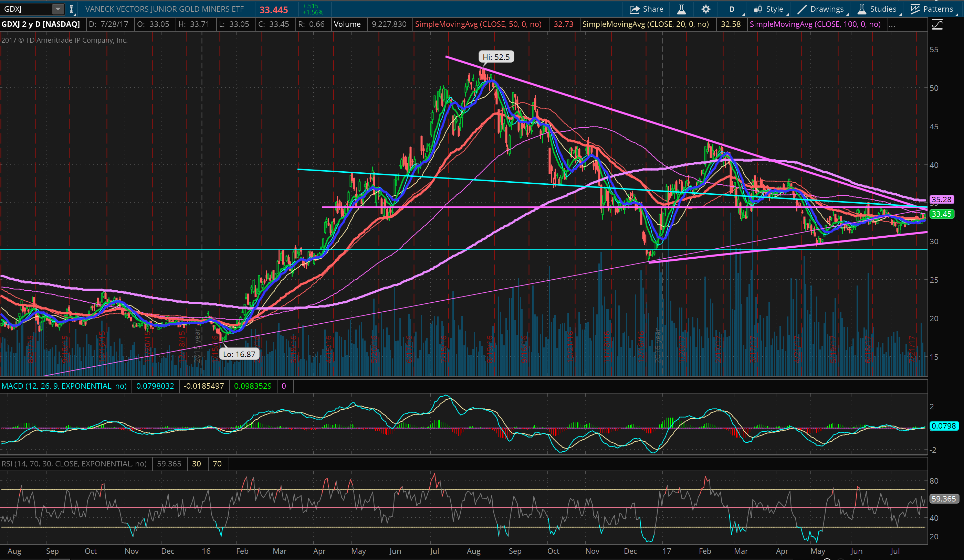This screenshot has height=560, width=964.
Task: Open the Studies menu
Action: click(x=878, y=9)
